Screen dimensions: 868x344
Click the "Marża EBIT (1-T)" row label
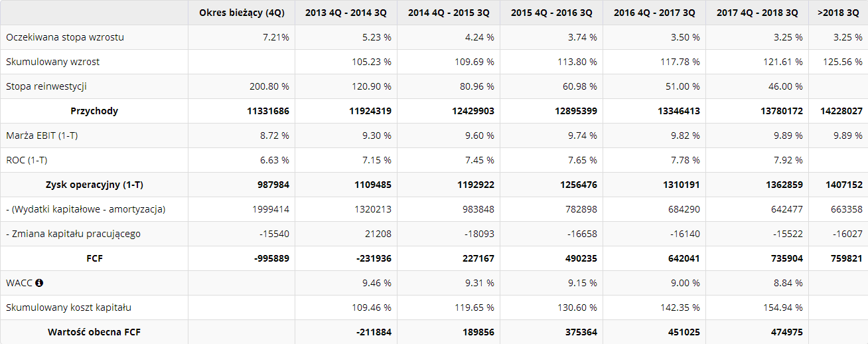(46, 135)
